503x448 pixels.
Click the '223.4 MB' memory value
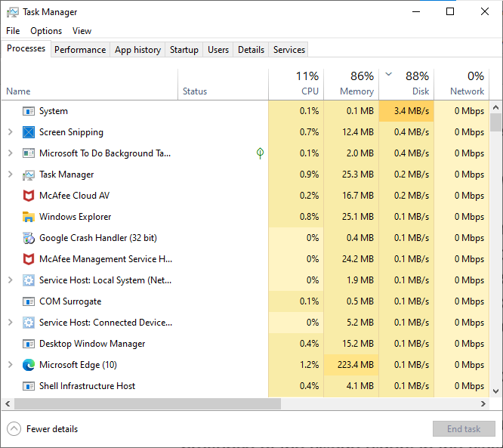356,365
